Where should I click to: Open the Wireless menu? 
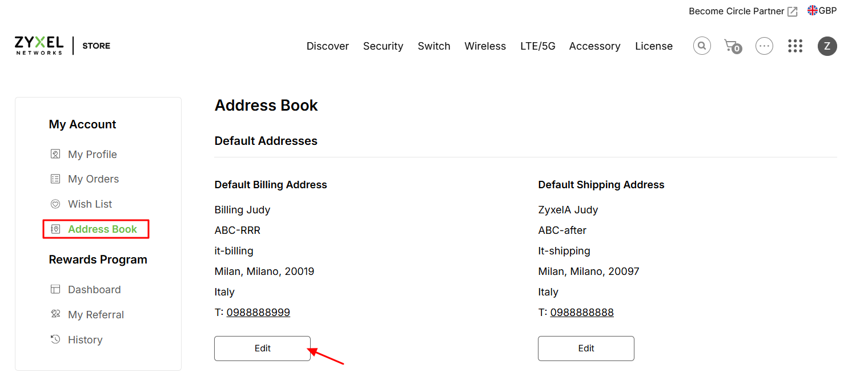[485, 46]
